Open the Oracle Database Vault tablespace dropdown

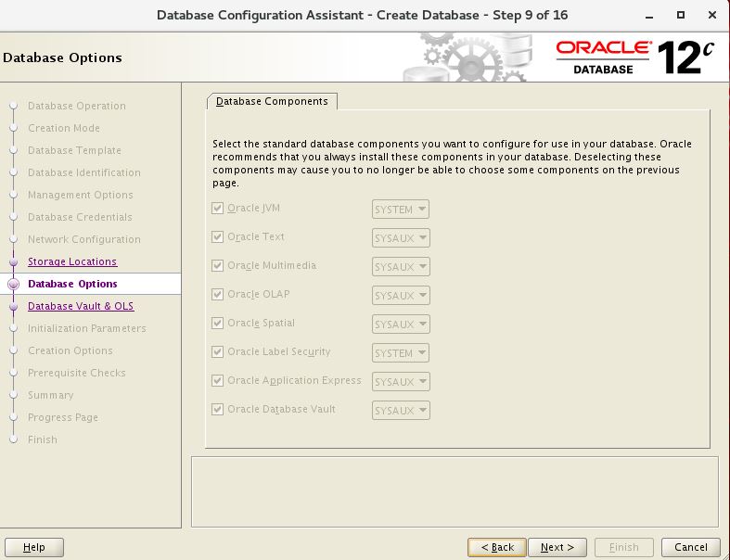[401, 411]
